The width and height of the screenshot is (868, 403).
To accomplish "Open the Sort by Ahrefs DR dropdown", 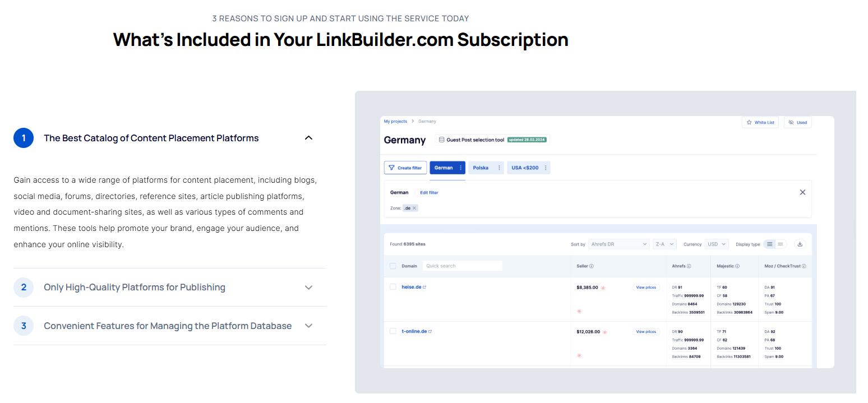I will point(619,244).
